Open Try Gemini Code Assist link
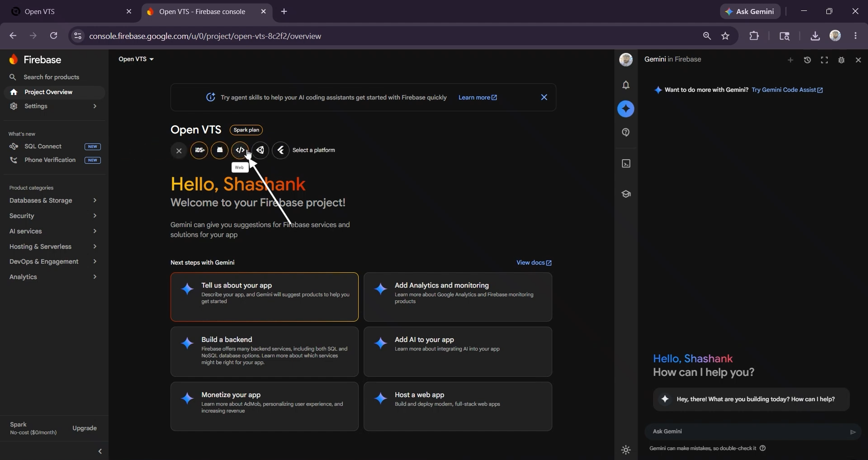868x460 pixels. coord(787,90)
